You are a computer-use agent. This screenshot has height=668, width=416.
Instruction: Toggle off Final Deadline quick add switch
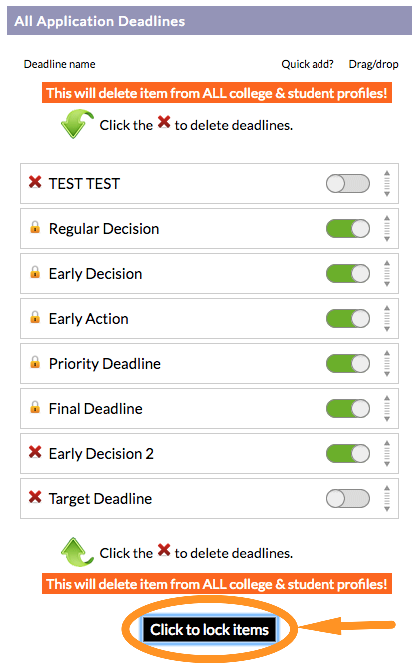[348, 409]
